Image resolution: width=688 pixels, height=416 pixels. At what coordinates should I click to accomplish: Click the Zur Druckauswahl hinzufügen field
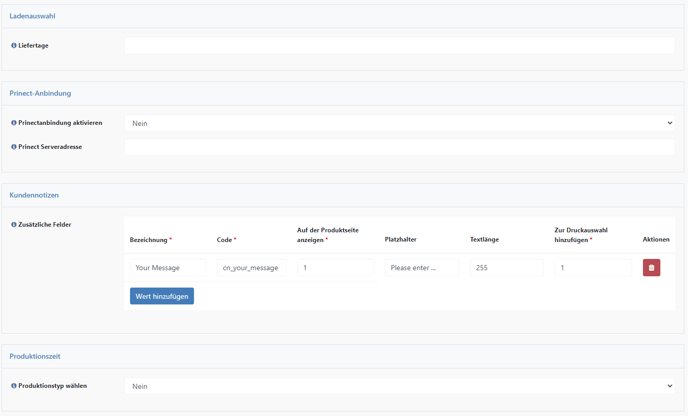[593, 268]
